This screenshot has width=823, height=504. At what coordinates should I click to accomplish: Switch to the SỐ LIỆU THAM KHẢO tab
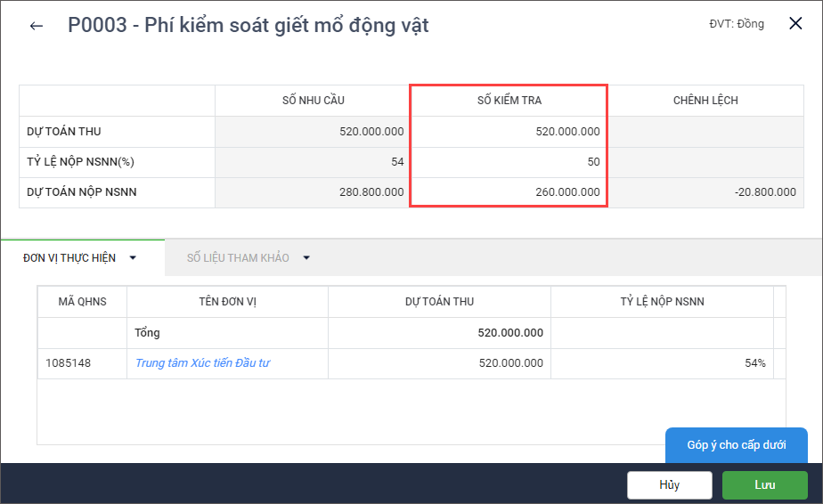[238, 258]
